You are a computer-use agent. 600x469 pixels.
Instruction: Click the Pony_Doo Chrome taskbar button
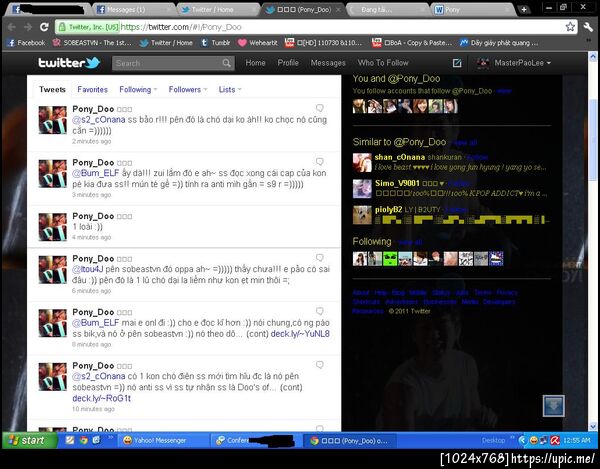[x=349, y=441]
